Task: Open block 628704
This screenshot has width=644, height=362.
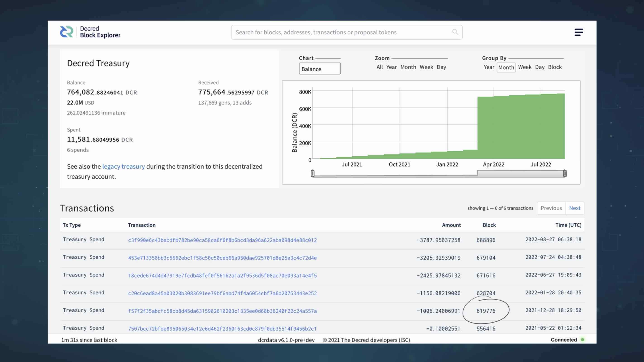Action: tap(486, 293)
